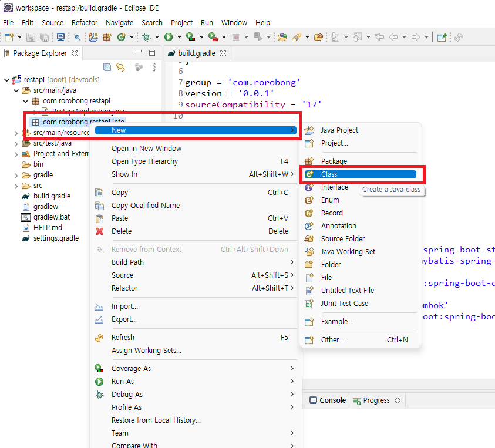Select Class from the New submenu
This screenshot has height=448, width=495.
pyautogui.click(x=360, y=174)
